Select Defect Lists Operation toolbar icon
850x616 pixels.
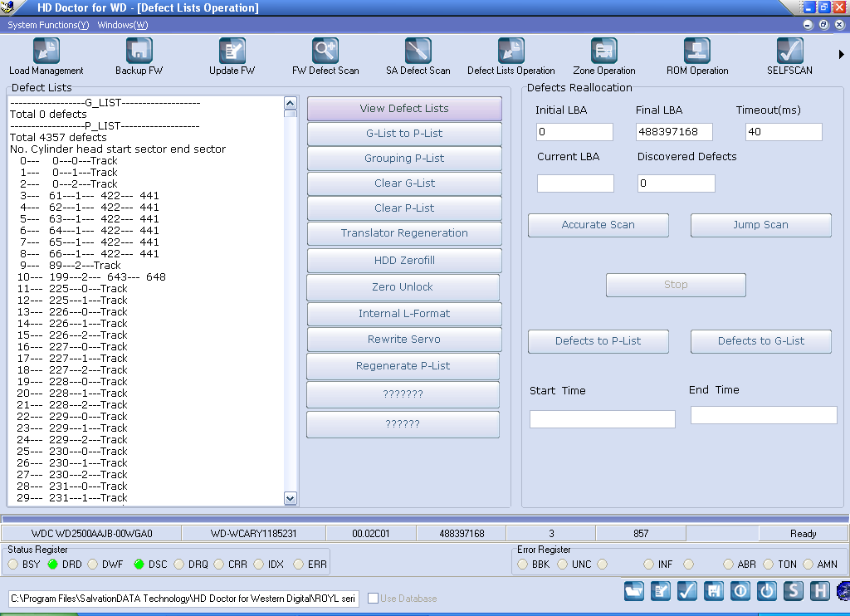click(511, 56)
